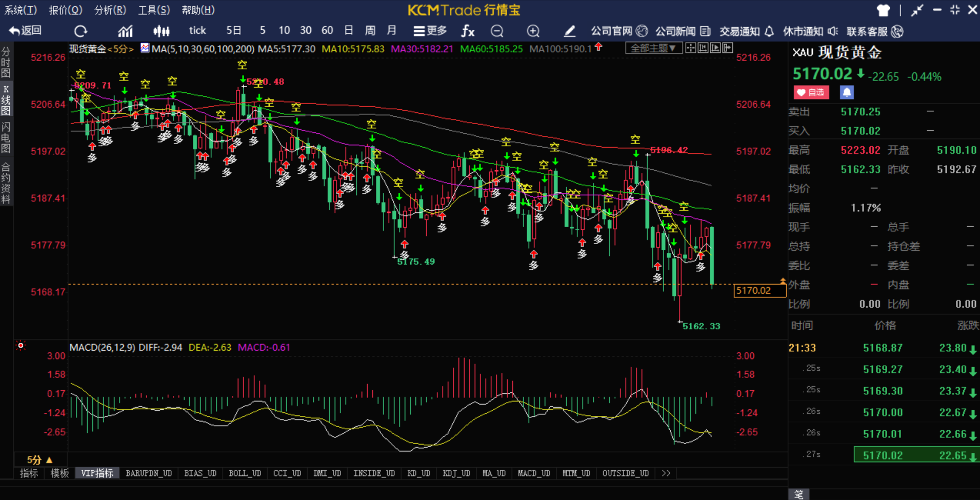Activate the pencil drawing tool
This screenshot has width=980, height=500.
569,31
